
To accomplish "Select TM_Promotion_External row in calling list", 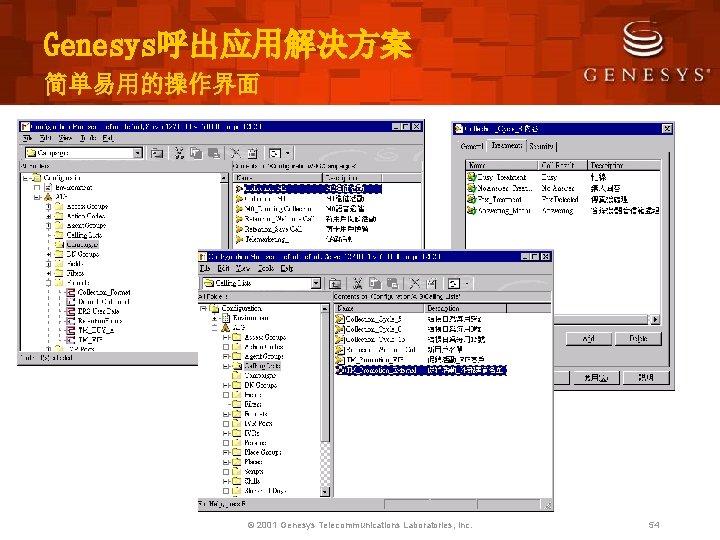I will pyautogui.click(x=421, y=370).
